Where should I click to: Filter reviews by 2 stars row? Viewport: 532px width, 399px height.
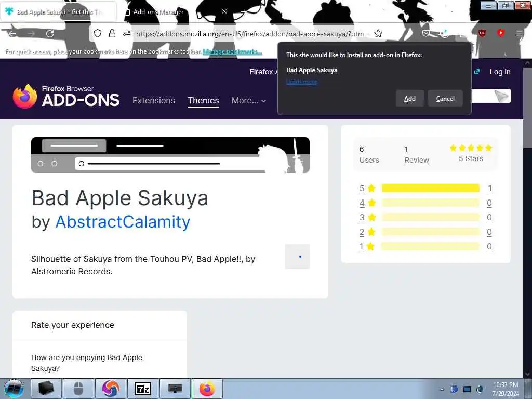click(x=425, y=232)
